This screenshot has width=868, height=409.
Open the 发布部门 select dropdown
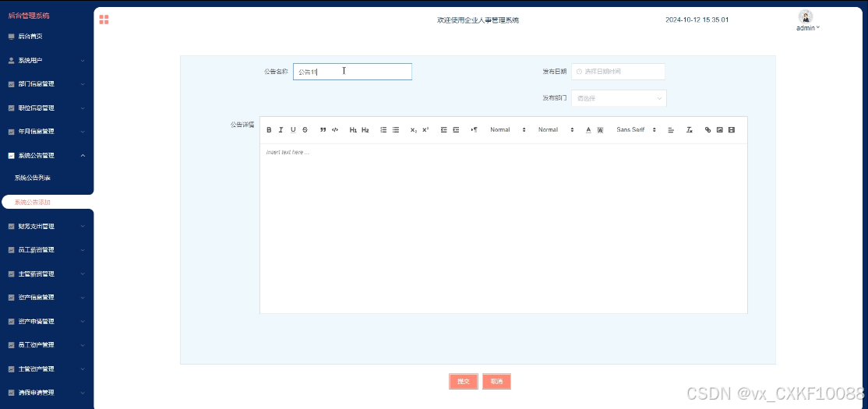tap(619, 98)
